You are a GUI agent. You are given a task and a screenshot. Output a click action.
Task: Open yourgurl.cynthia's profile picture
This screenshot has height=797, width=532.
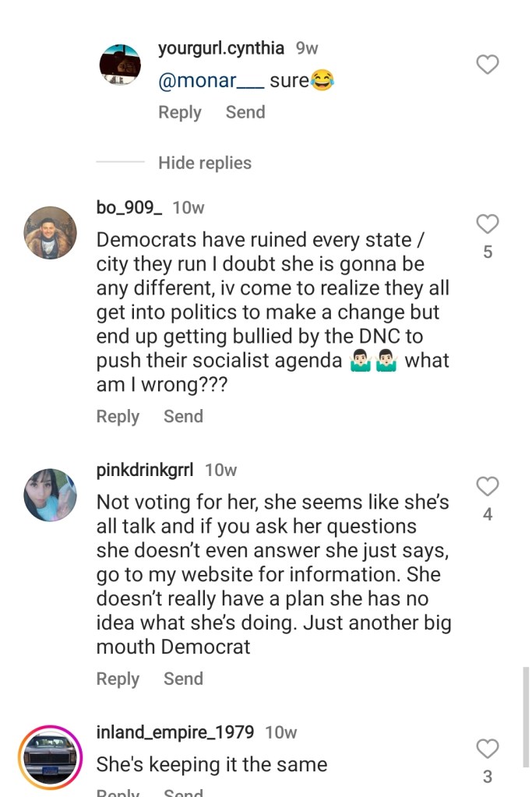point(120,65)
